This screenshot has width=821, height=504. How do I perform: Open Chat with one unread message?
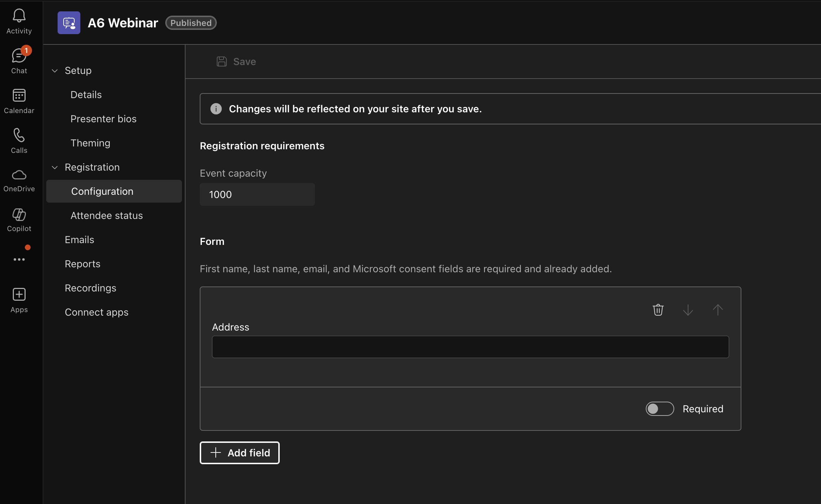19,60
